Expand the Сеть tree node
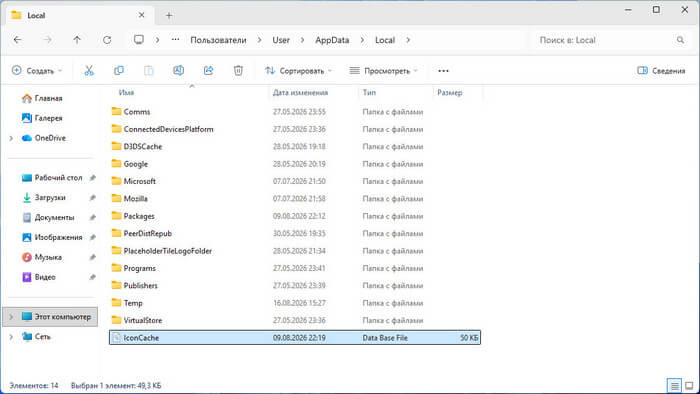This screenshot has width=700, height=394. [11, 337]
